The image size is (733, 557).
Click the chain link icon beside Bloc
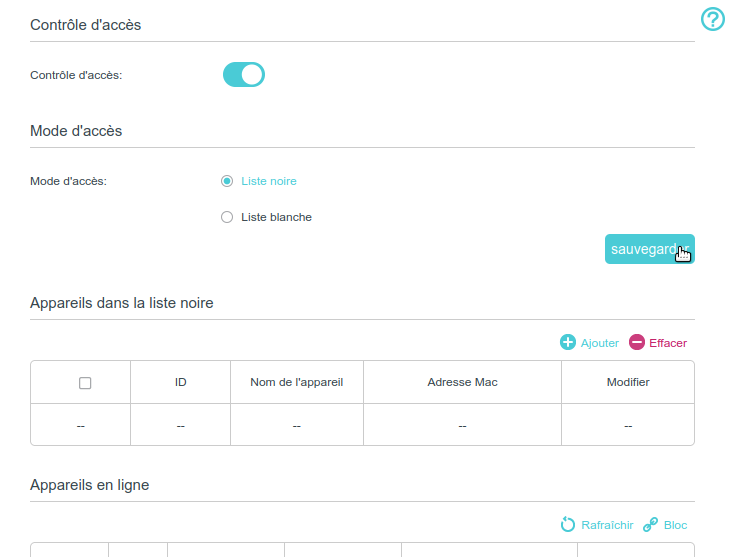[x=650, y=525]
